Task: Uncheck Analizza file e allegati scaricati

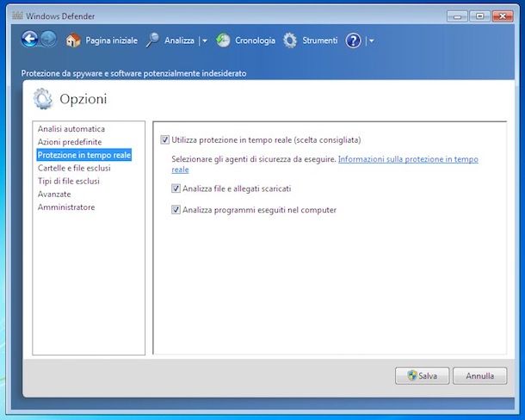Action: click(176, 188)
